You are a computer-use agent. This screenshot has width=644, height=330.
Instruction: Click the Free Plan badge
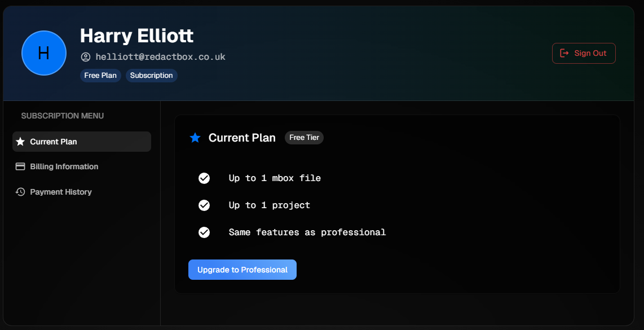(x=100, y=76)
